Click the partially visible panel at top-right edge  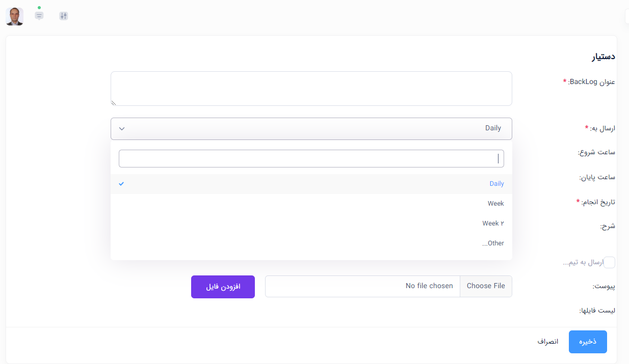626,17
